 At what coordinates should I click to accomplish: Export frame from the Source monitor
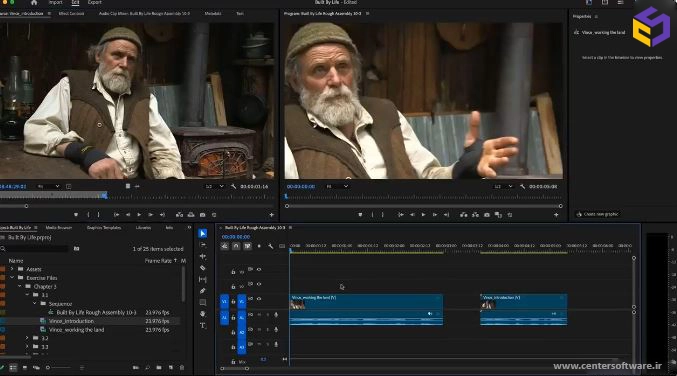(x=202, y=215)
